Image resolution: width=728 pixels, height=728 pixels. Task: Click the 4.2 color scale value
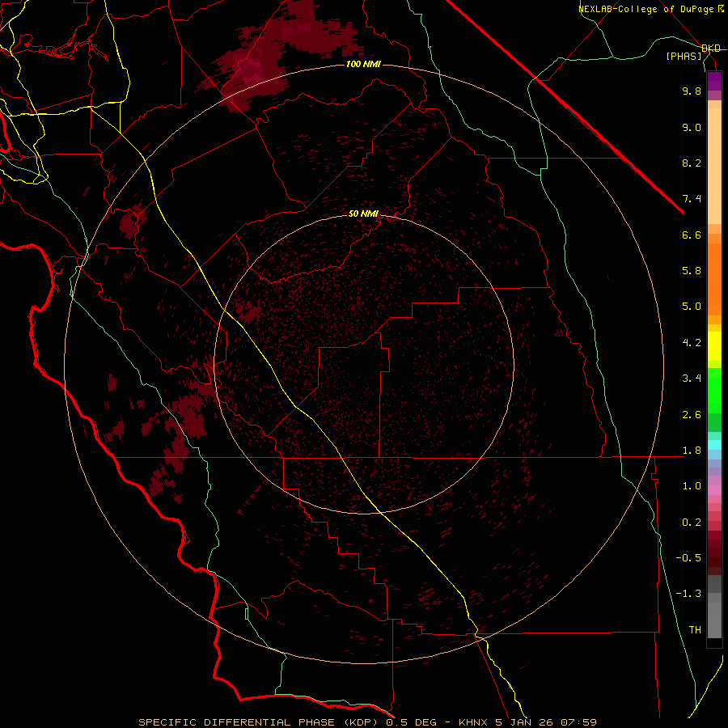[692, 343]
